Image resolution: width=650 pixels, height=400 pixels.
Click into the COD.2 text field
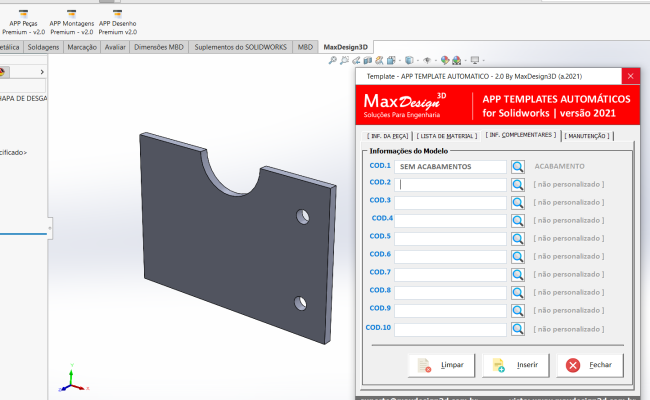(x=450, y=184)
